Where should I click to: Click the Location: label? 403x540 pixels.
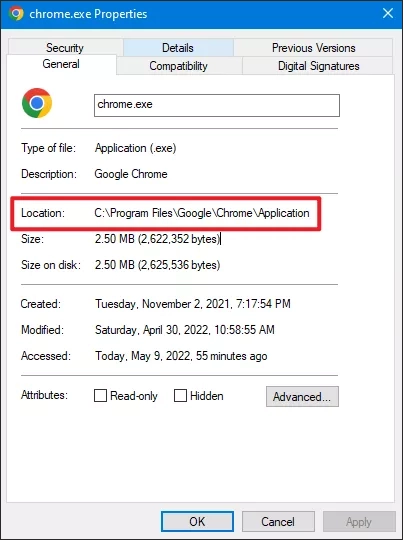[x=43, y=213]
